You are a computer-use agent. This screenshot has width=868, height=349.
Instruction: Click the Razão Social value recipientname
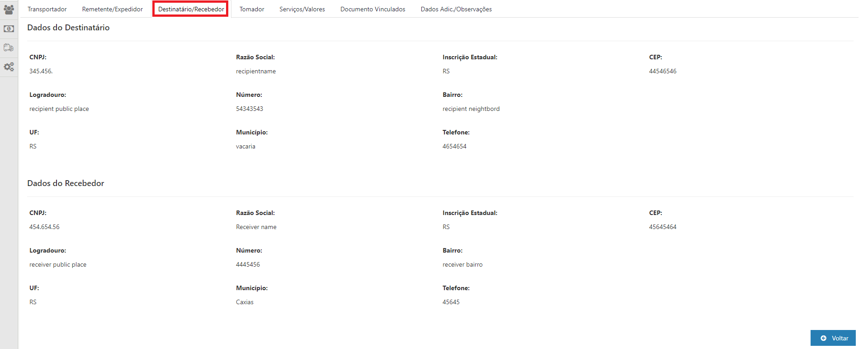point(256,71)
